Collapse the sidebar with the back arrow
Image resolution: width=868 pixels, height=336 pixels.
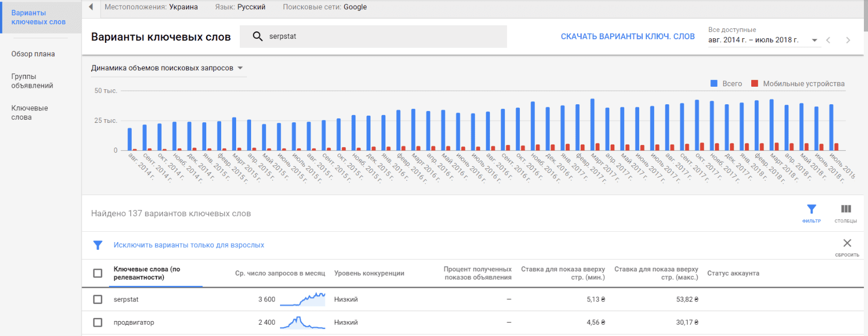[x=91, y=7]
